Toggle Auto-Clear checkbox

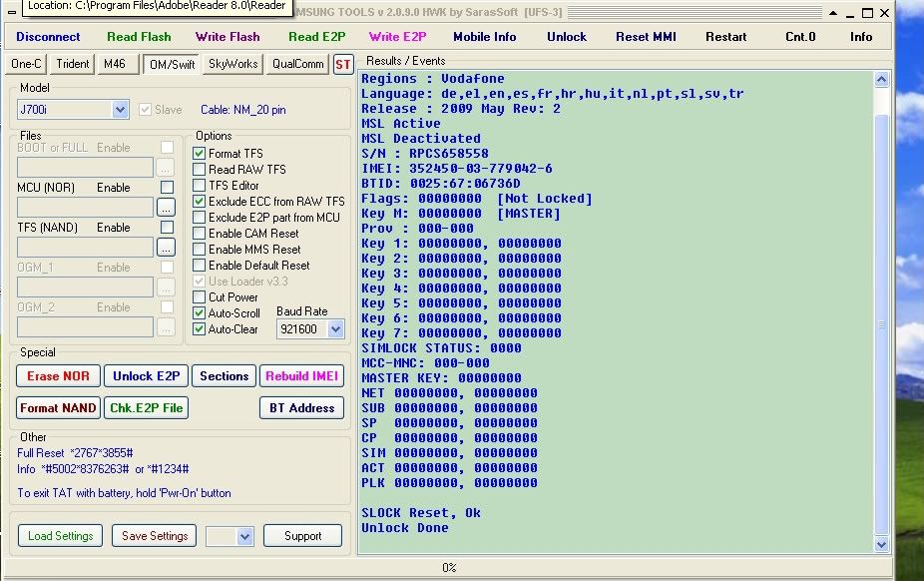(200, 328)
